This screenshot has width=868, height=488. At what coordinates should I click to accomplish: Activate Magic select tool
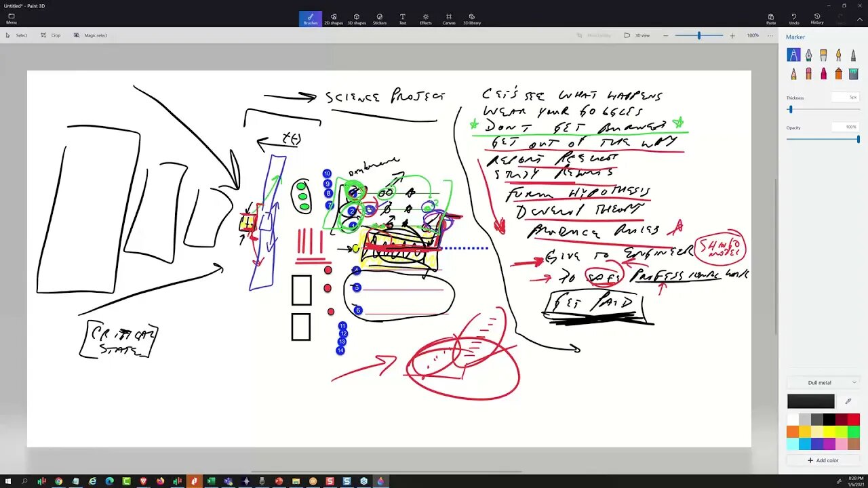pos(90,35)
